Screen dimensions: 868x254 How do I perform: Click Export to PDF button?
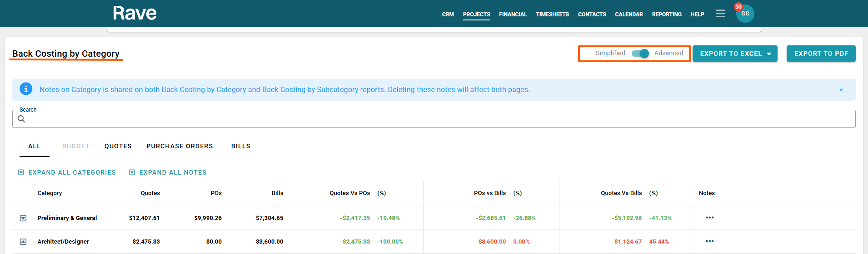coord(821,54)
